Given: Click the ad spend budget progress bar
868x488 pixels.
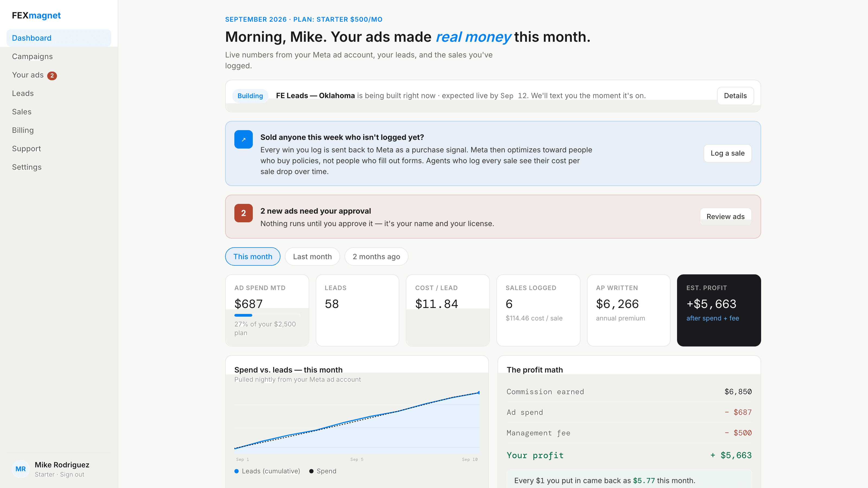Looking at the screenshot, I should pyautogui.click(x=267, y=315).
